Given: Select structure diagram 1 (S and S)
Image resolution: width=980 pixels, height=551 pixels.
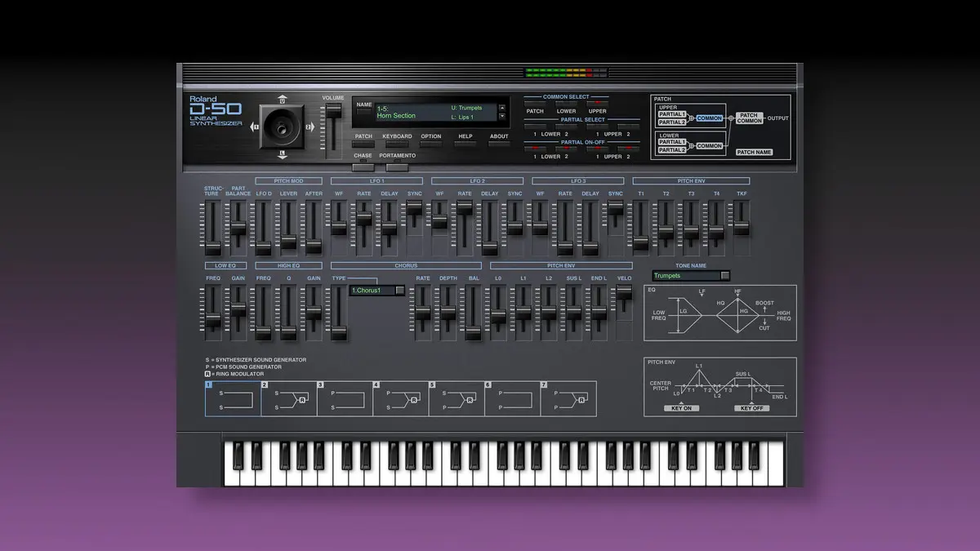Looking at the screenshot, I should [233, 398].
